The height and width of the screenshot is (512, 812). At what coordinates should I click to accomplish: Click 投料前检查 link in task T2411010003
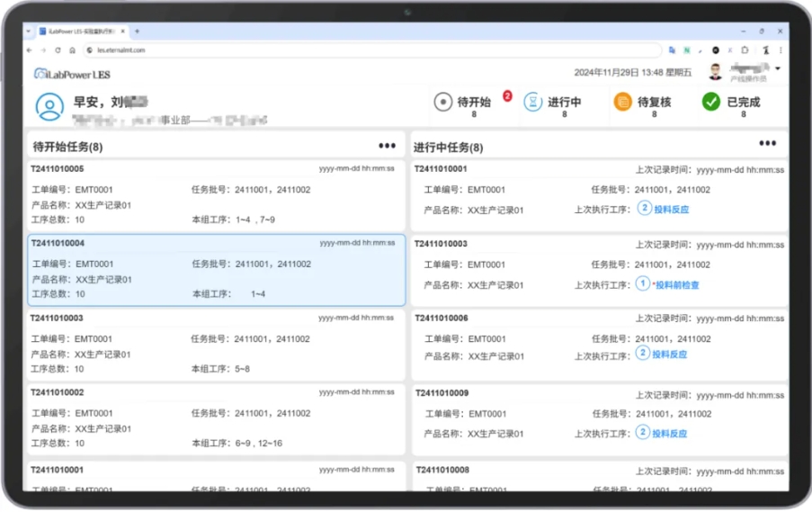[676, 284]
